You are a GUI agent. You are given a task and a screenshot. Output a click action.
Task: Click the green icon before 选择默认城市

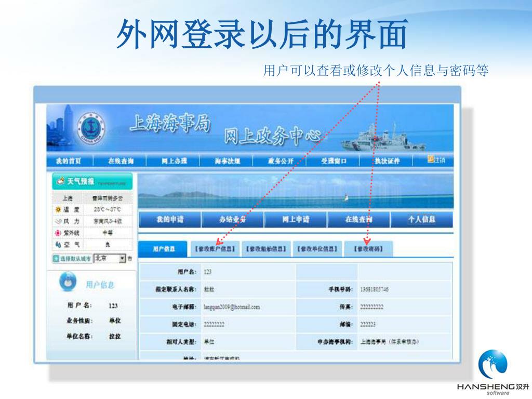(56, 259)
